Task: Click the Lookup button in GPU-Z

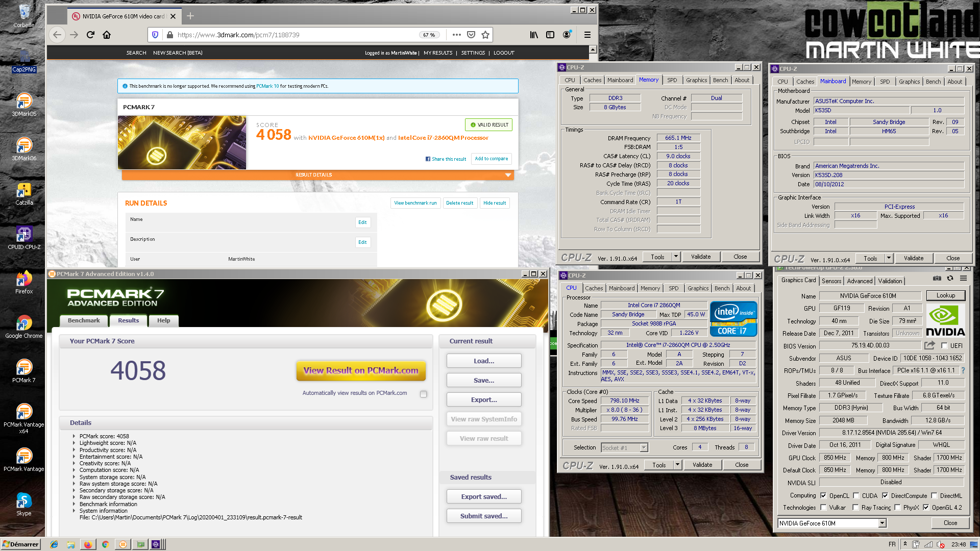Action: (945, 295)
